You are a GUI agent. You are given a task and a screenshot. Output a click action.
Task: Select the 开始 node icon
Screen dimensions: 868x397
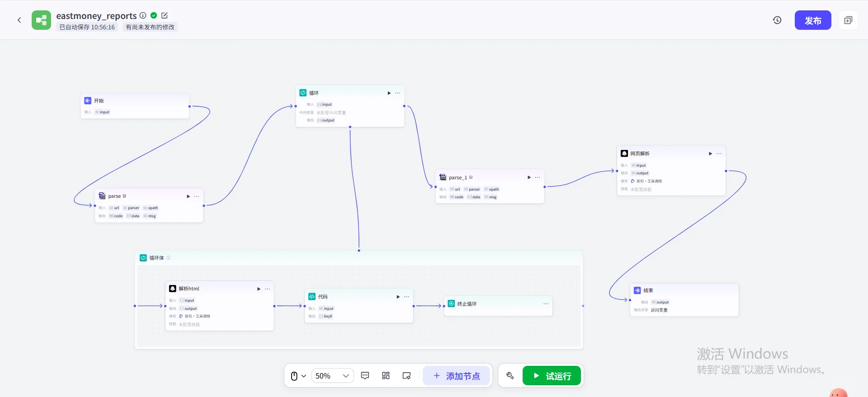(88, 101)
